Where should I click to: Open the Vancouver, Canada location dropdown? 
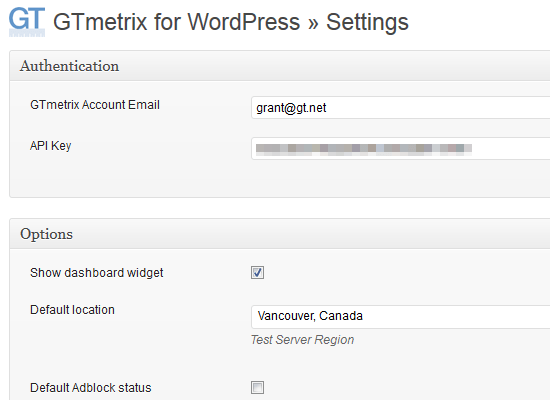(401, 316)
